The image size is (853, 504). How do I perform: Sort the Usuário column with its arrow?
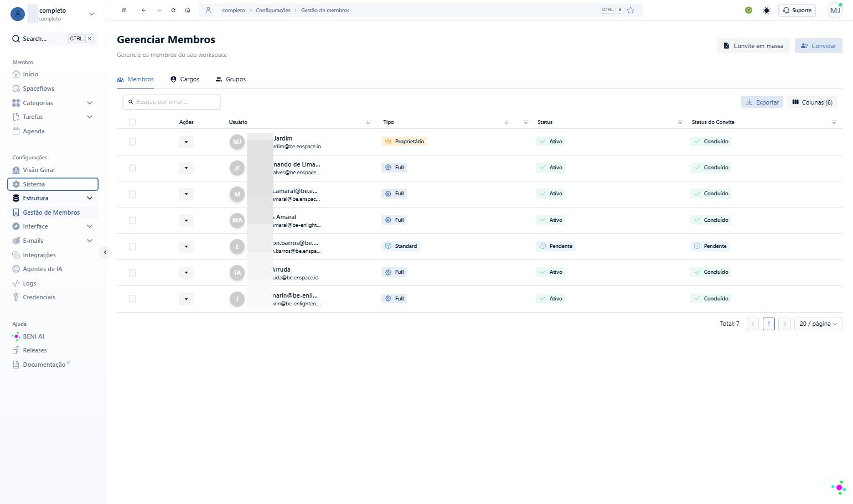coord(368,122)
